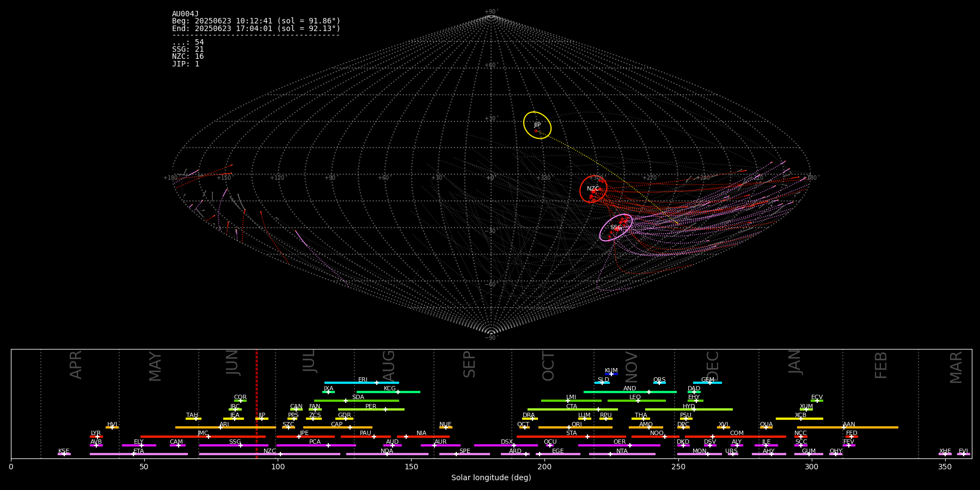
Task: Click the −90 latitude label at map bottom
Action: (x=491, y=338)
